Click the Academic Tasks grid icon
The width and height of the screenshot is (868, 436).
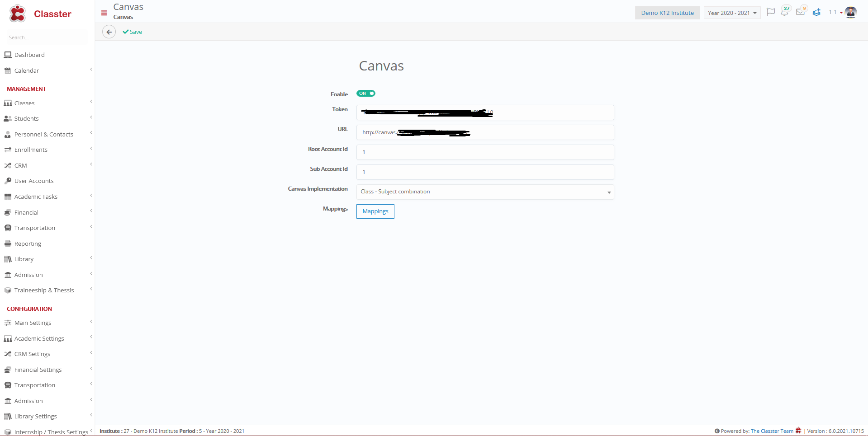[8, 197]
